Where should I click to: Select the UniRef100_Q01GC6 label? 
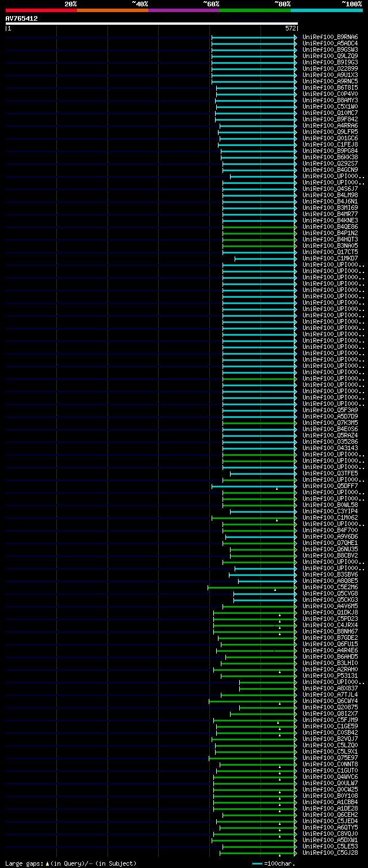tap(330, 139)
